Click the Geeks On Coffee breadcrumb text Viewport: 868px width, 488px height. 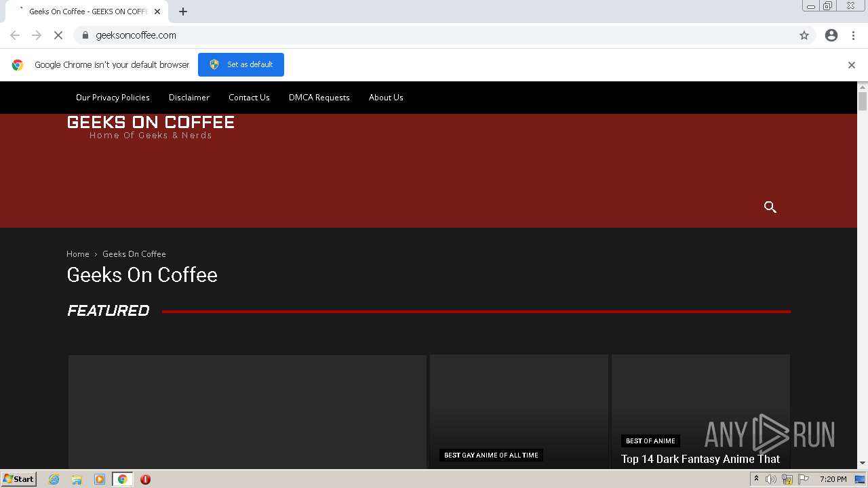coord(134,254)
